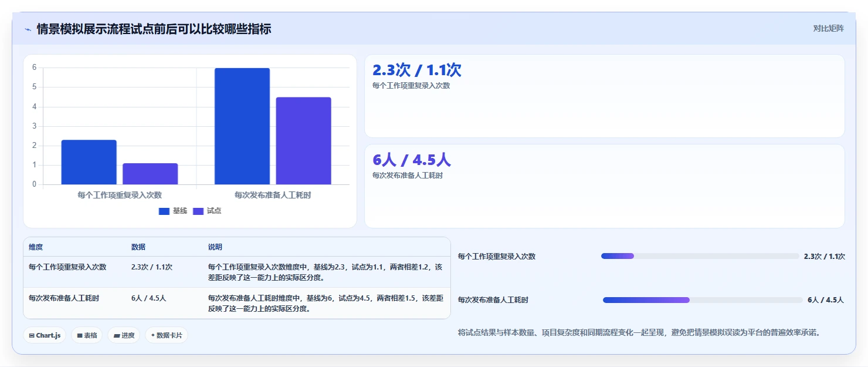Click the progress label 每次发布准备人工耗时
Viewport: 868px width, 367px height.
(x=493, y=300)
